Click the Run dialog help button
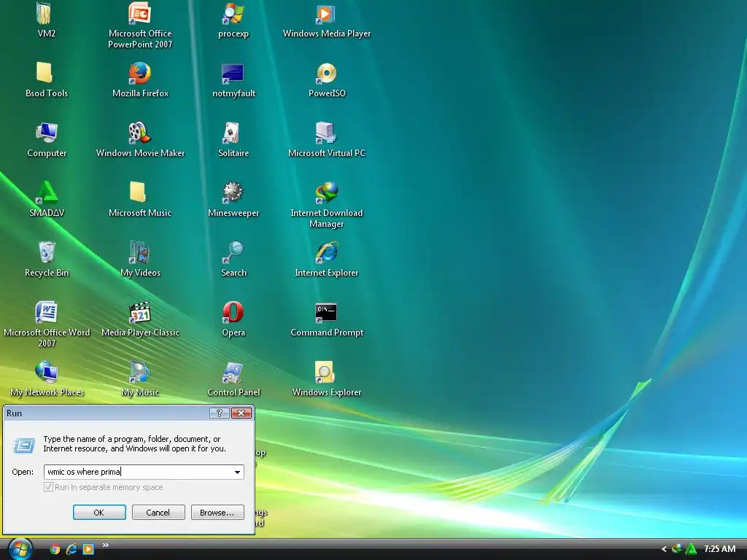The image size is (747, 560). [x=220, y=413]
